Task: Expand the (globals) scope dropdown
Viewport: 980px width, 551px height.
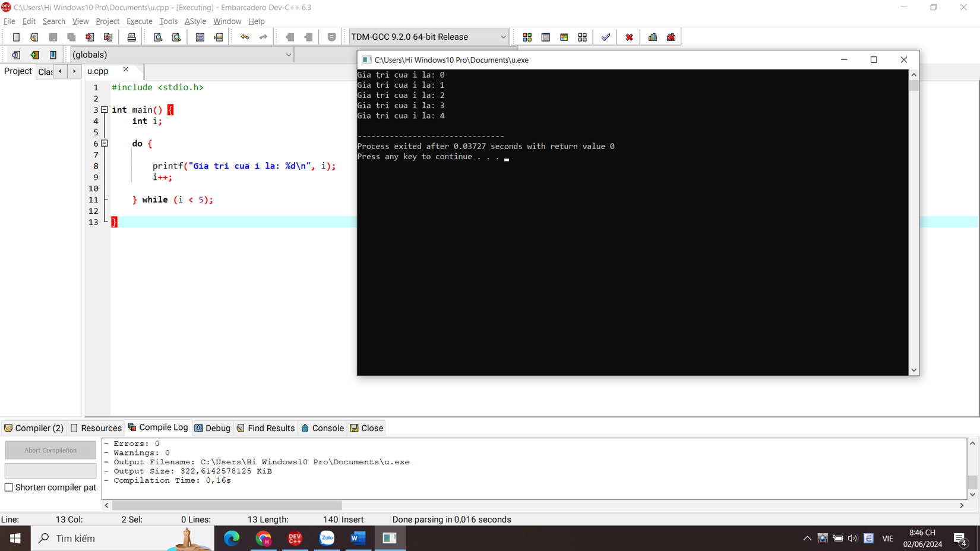Action: click(182, 55)
